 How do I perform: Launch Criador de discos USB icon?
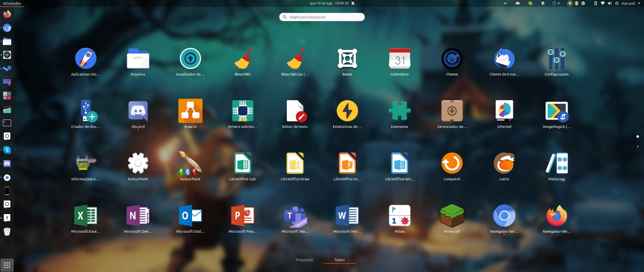pyautogui.click(x=86, y=111)
